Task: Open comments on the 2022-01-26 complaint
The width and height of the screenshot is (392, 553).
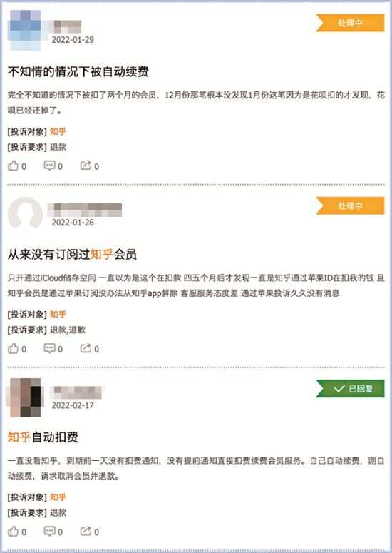Action: pyautogui.click(x=53, y=349)
